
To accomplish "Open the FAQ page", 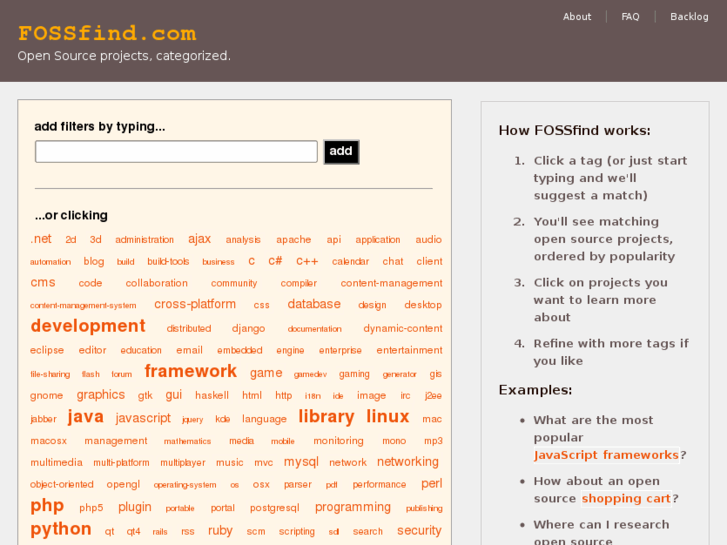I will (630, 17).
